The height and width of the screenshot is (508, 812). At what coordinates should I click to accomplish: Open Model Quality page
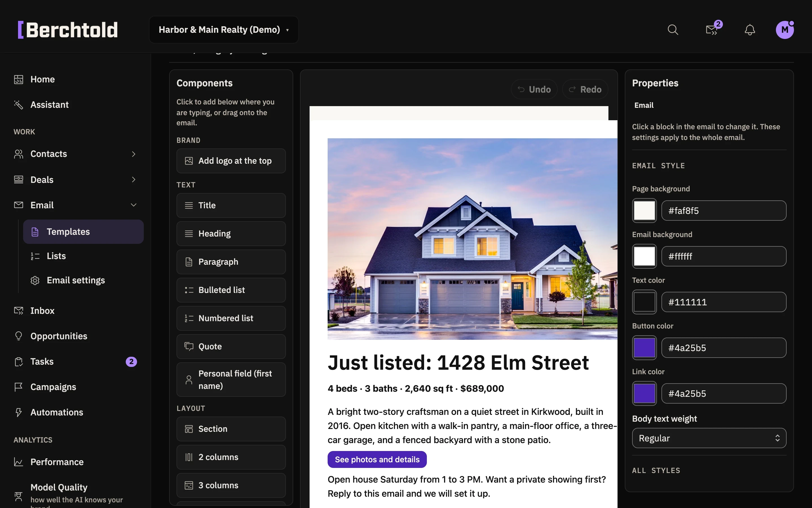click(76, 496)
